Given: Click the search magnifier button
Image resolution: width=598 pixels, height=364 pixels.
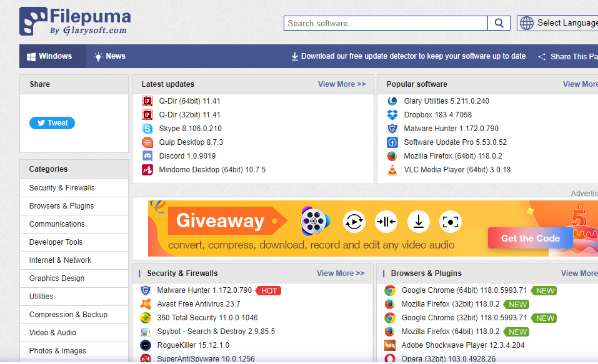Looking at the screenshot, I should tap(499, 23).
